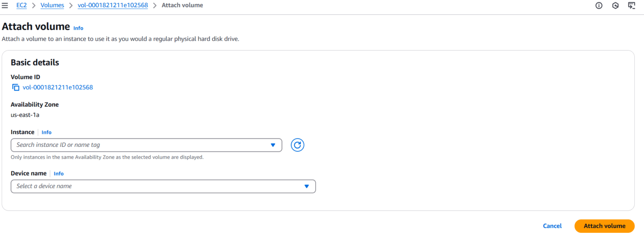
Task: Copy the Volume ID using the copy icon
Action: (x=15, y=87)
